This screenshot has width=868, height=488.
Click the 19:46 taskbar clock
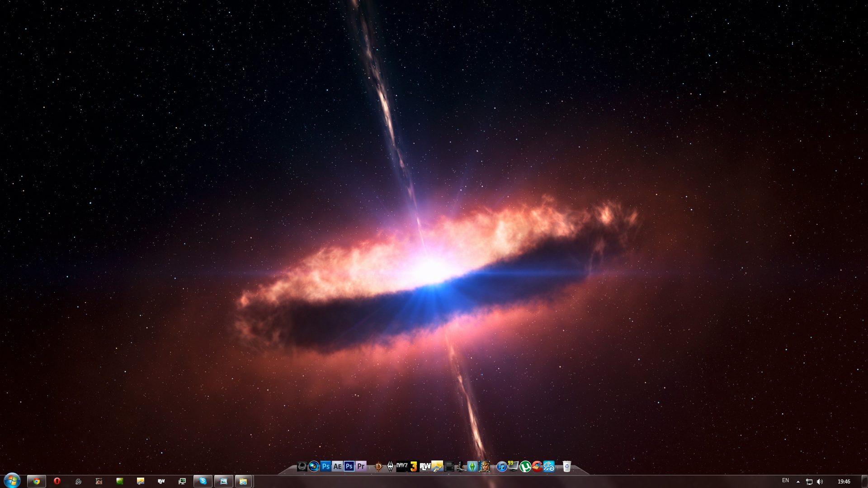(844, 482)
